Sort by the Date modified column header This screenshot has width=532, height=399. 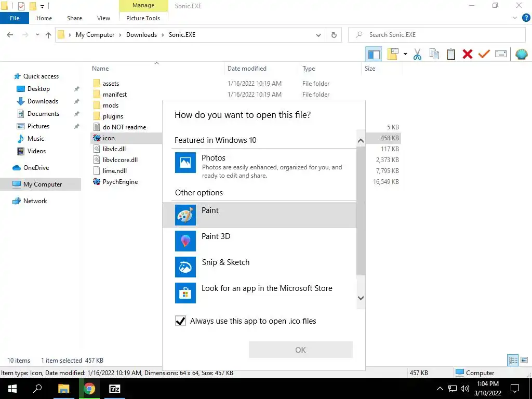click(247, 68)
